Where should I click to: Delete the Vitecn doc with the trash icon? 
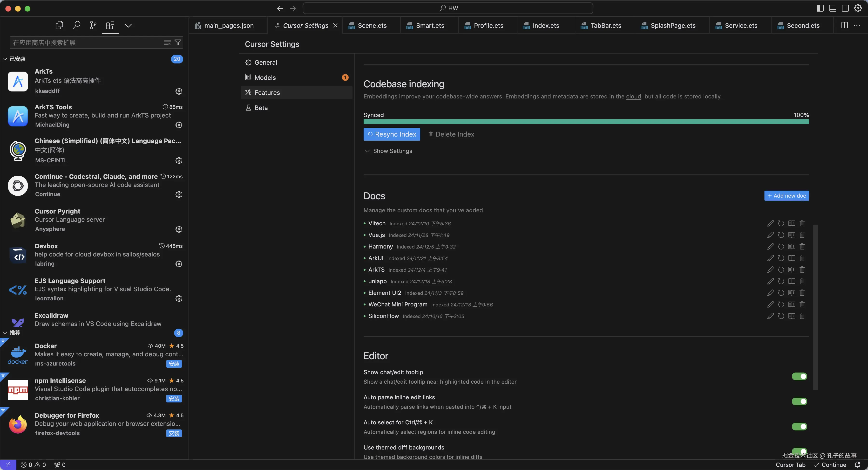coord(802,223)
